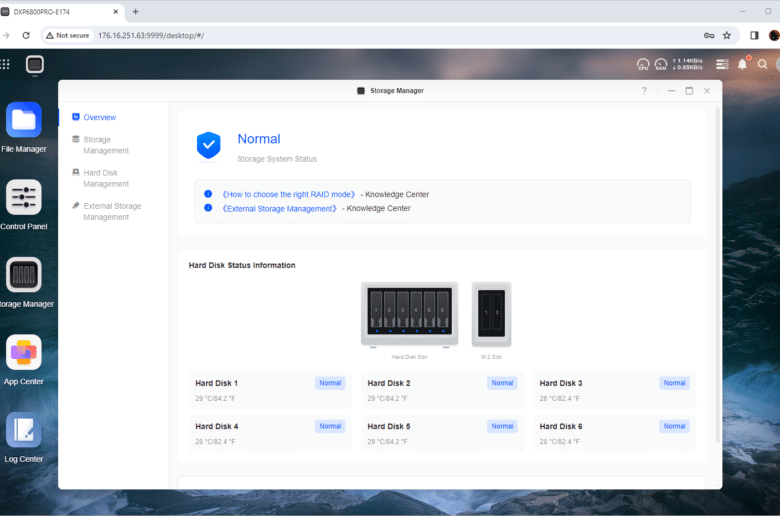Click Normal badge on Hard Disk 1
This screenshot has height=516, width=780.
[x=330, y=383]
